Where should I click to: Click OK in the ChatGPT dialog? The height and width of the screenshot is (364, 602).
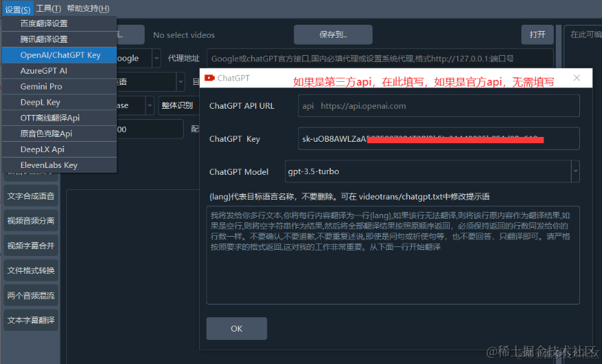tap(236, 328)
